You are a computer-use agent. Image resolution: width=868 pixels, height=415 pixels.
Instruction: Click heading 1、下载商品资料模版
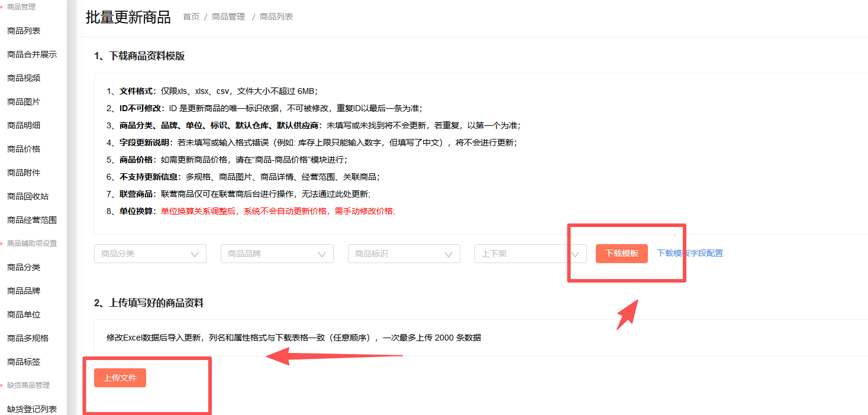coord(140,56)
